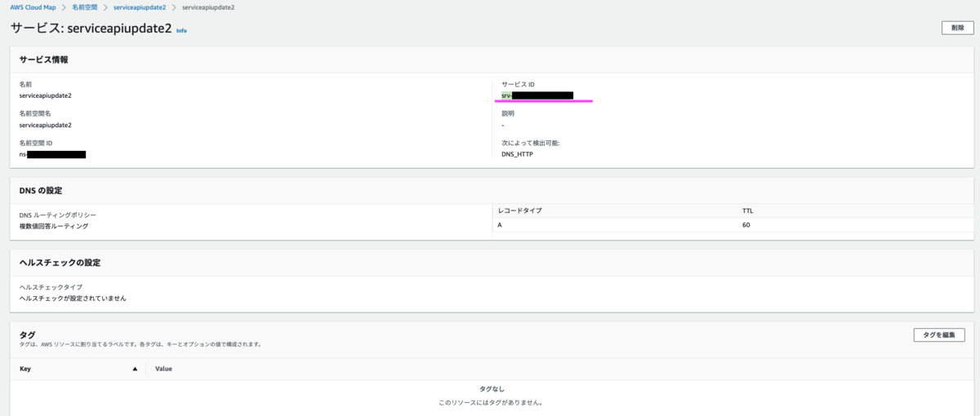Select ヘルスチェックが設定されていません text
Image resolution: width=980 pixels, height=416 pixels.
(x=73, y=299)
